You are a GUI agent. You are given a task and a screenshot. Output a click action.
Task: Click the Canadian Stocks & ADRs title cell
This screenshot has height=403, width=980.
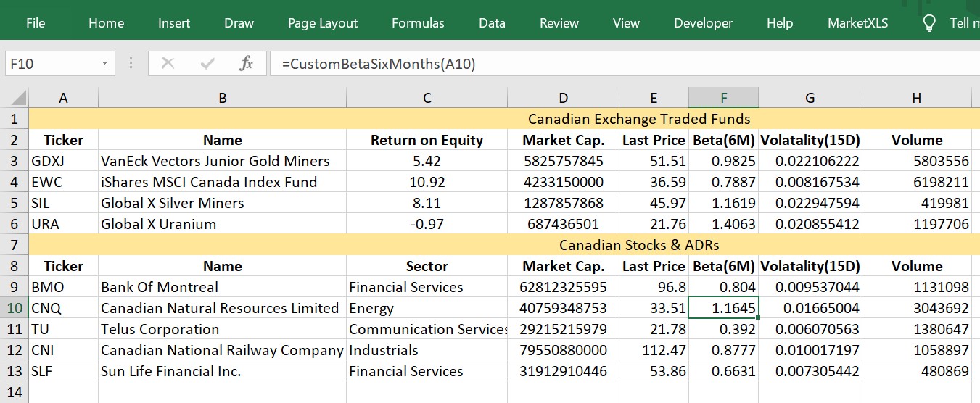coord(639,245)
